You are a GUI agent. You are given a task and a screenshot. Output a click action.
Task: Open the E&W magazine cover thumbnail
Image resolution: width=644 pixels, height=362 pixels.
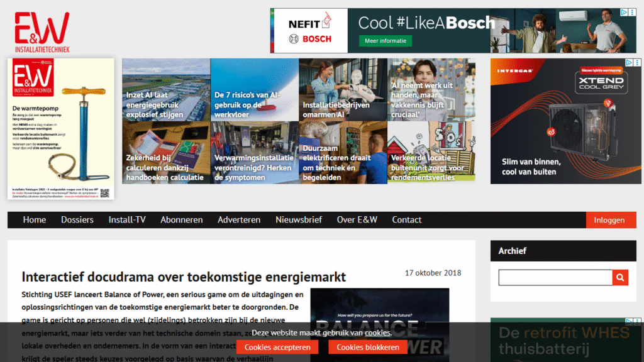(61, 129)
